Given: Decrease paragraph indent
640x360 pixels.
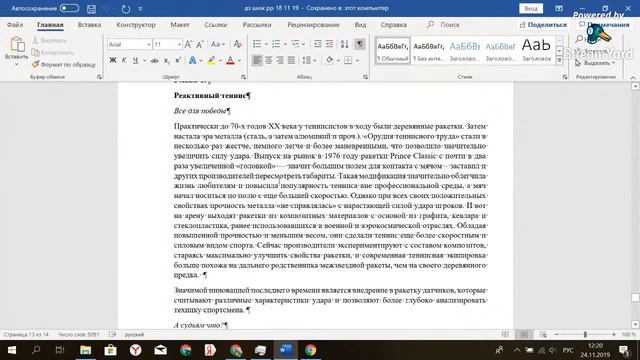Looking at the screenshot, I should pos(318,44).
